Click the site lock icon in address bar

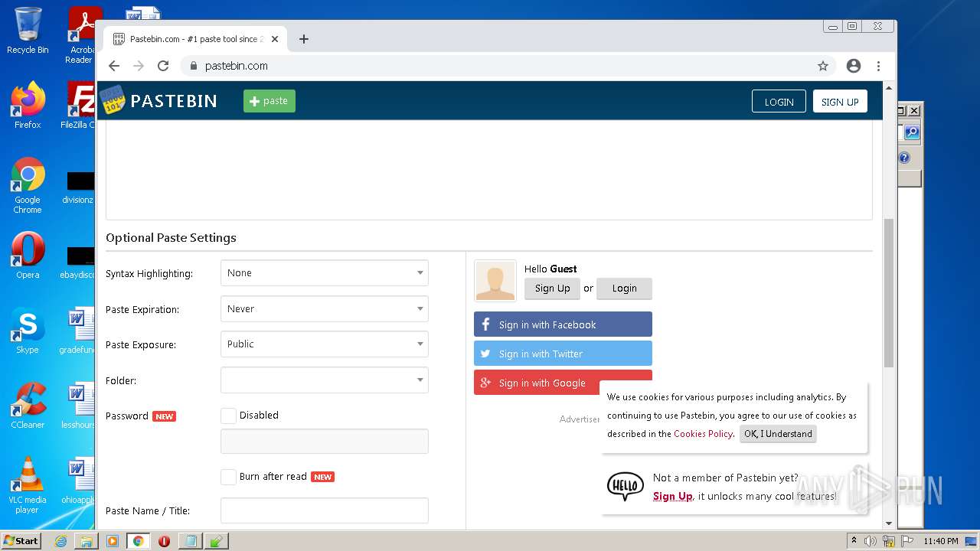(194, 66)
